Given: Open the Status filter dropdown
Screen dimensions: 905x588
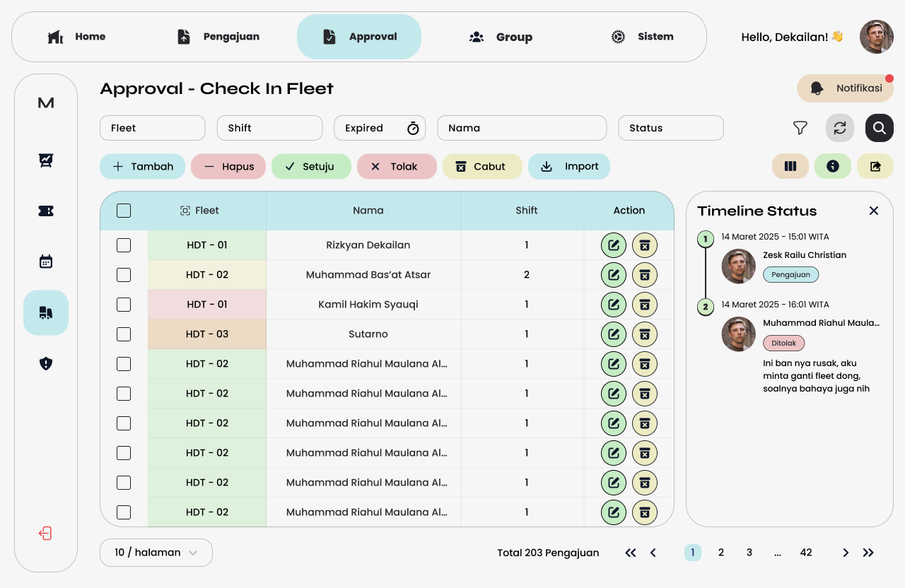Looking at the screenshot, I should (670, 128).
